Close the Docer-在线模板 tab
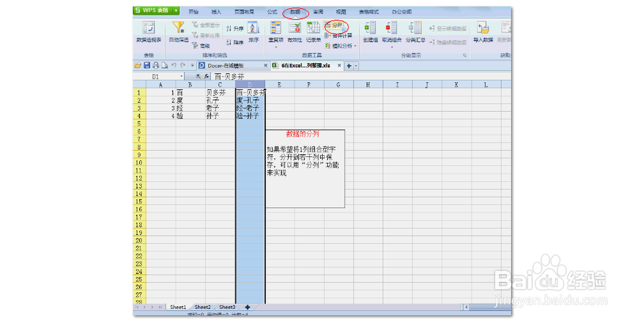The height and width of the screenshot is (323, 644). coord(265,66)
